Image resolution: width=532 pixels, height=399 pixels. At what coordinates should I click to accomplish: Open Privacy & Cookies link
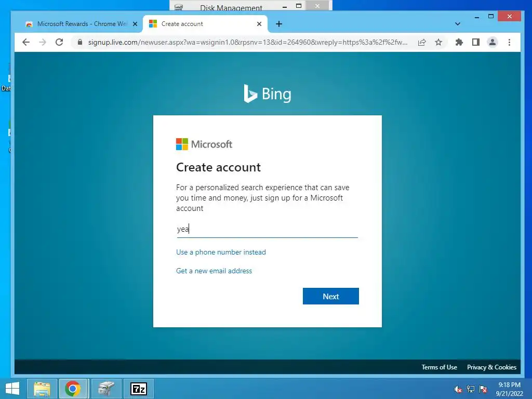(491, 367)
